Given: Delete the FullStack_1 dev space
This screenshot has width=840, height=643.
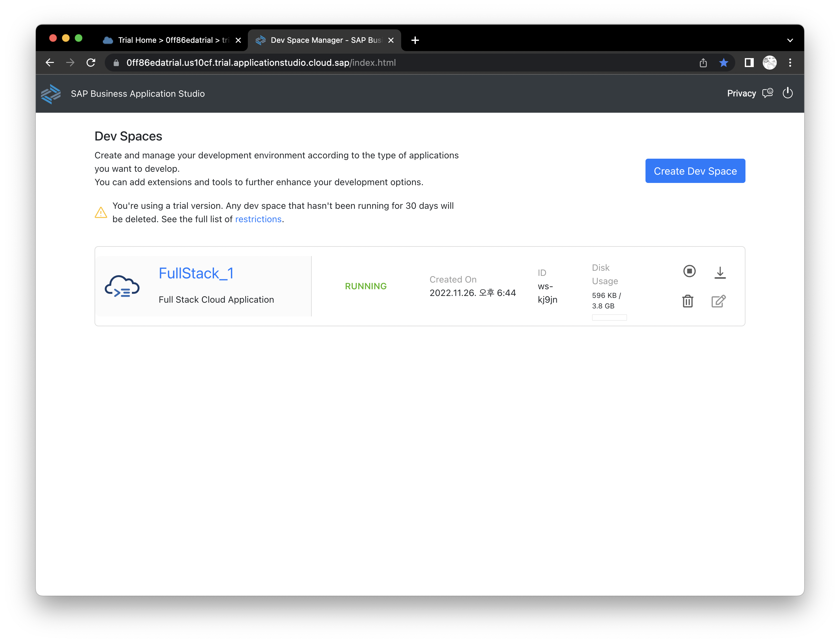Looking at the screenshot, I should (688, 301).
